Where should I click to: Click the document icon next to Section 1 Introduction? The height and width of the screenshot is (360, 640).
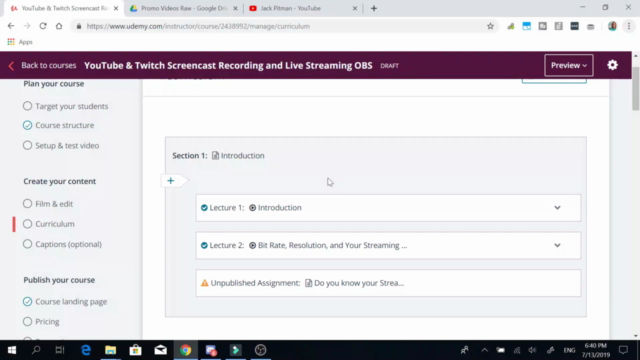coord(215,156)
